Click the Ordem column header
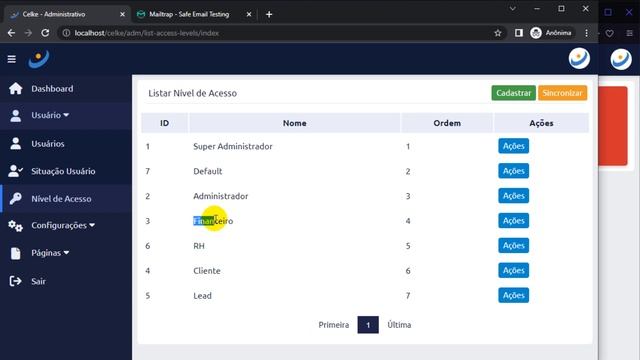640x360 pixels. tap(447, 123)
